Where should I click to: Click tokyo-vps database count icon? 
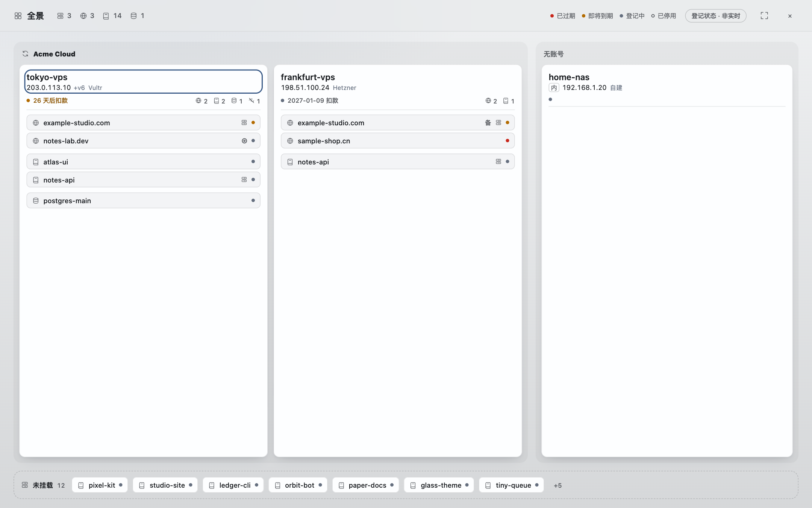point(234,100)
